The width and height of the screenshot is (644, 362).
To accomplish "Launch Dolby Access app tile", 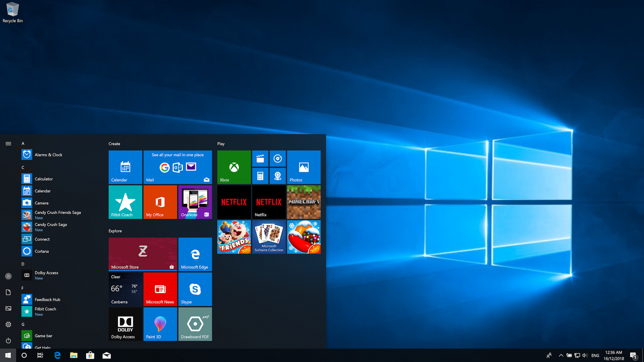I will tap(124, 324).
